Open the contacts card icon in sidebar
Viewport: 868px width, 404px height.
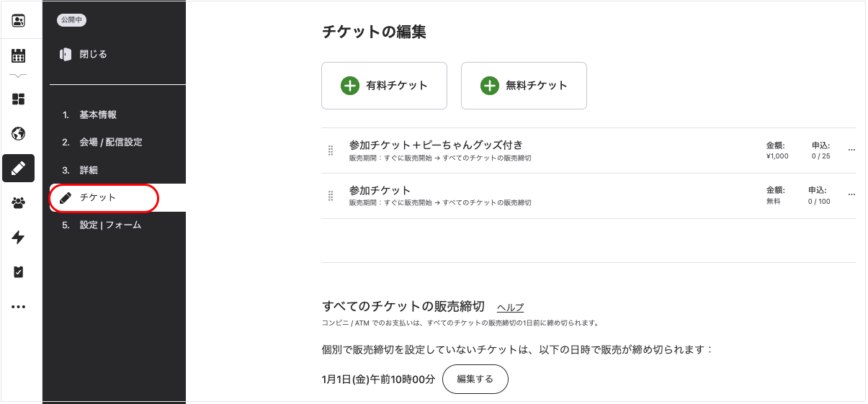[x=19, y=21]
